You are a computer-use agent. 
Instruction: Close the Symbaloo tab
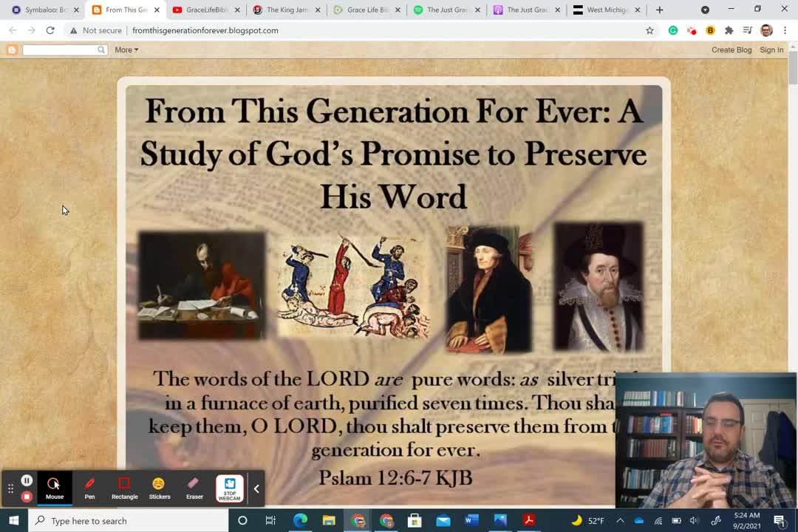pos(76,10)
